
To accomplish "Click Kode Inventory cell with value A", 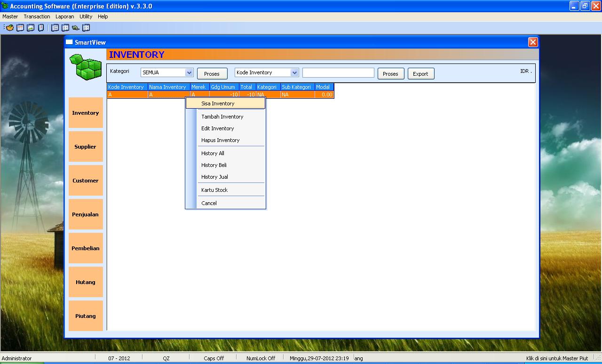I will [x=127, y=95].
